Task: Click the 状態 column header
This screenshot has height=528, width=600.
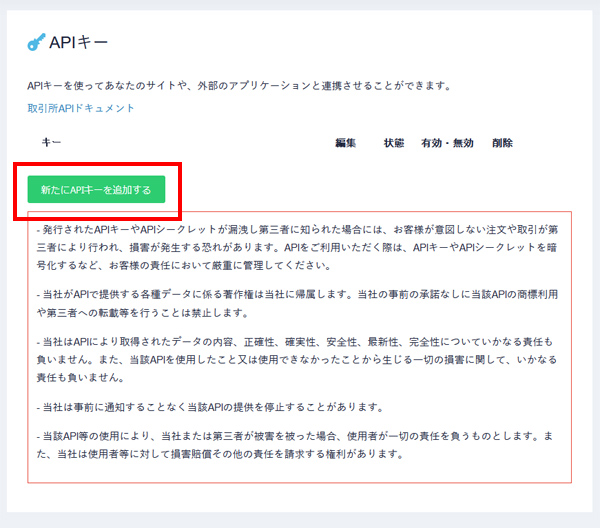Action: [394, 143]
